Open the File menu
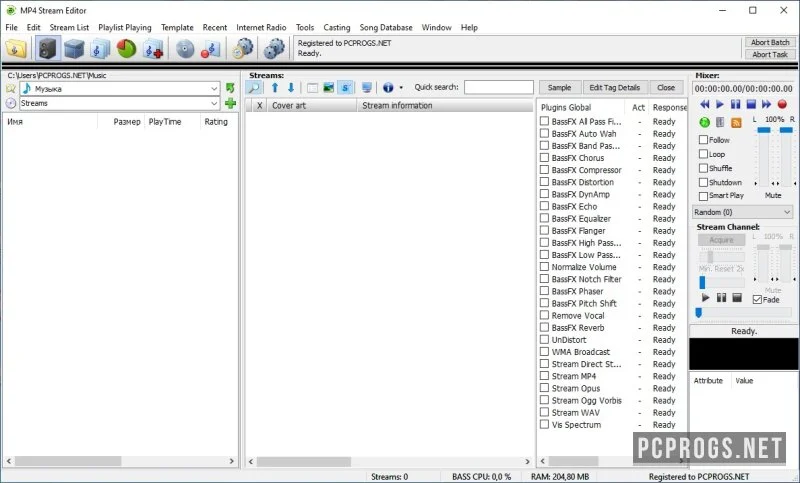This screenshot has width=800, height=483. 11,28
